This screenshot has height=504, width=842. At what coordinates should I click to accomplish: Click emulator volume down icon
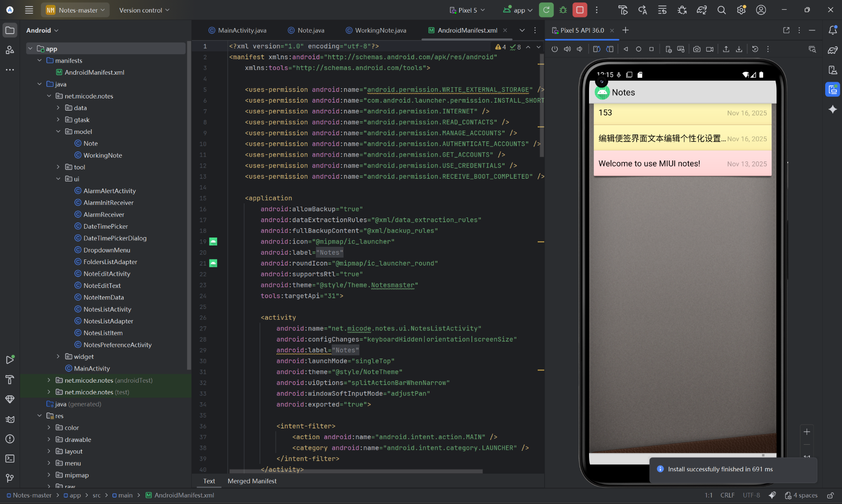click(x=580, y=49)
